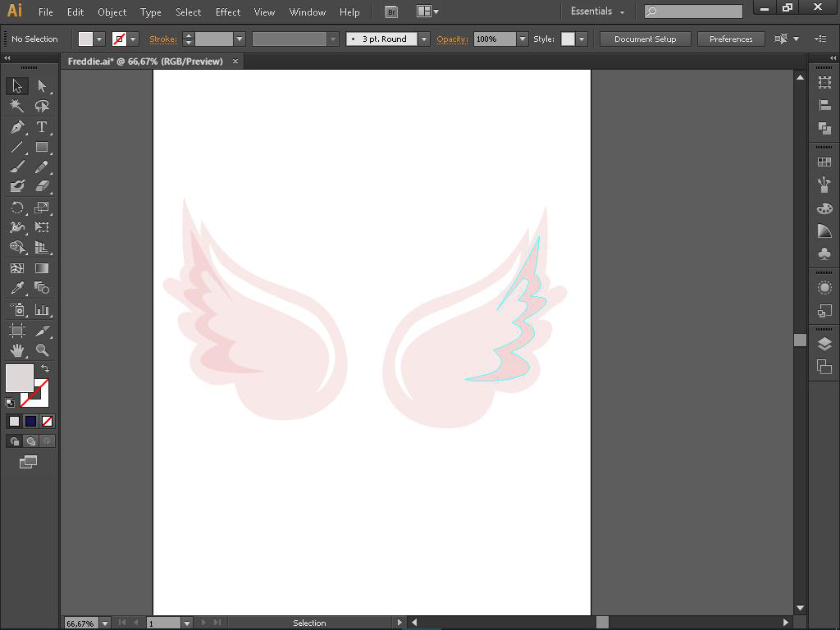Select the Perspective Grid tool
The height and width of the screenshot is (630, 840).
click(x=42, y=247)
